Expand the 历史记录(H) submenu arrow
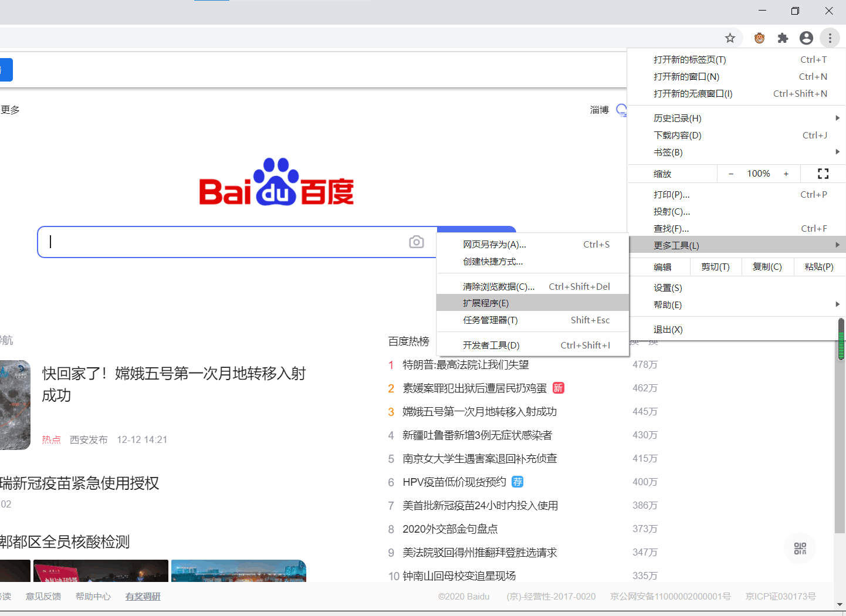 pyautogui.click(x=837, y=118)
